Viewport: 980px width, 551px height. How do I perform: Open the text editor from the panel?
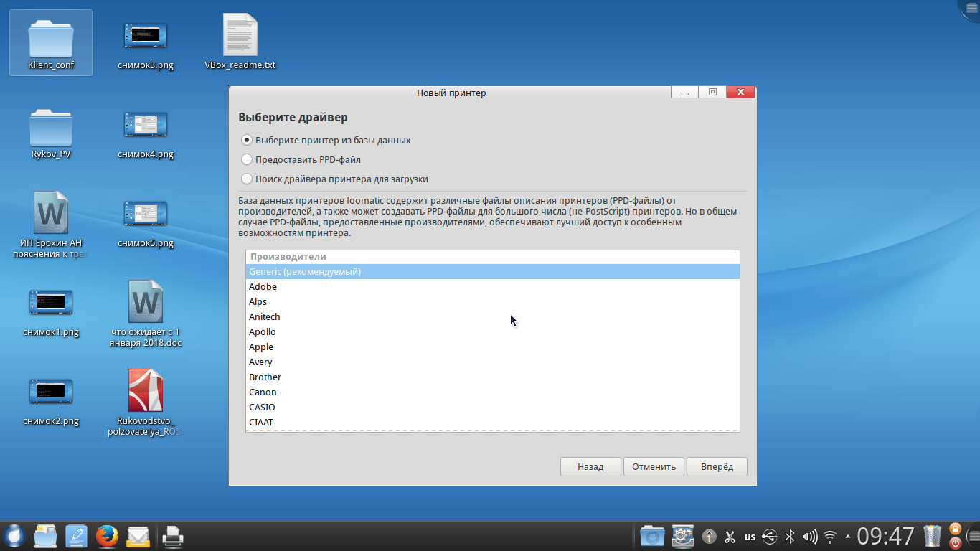(x=76, y=536)
